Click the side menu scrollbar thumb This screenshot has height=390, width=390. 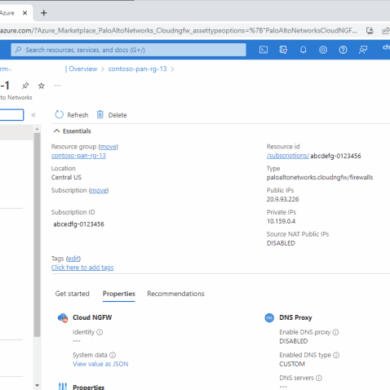point(37,235)
